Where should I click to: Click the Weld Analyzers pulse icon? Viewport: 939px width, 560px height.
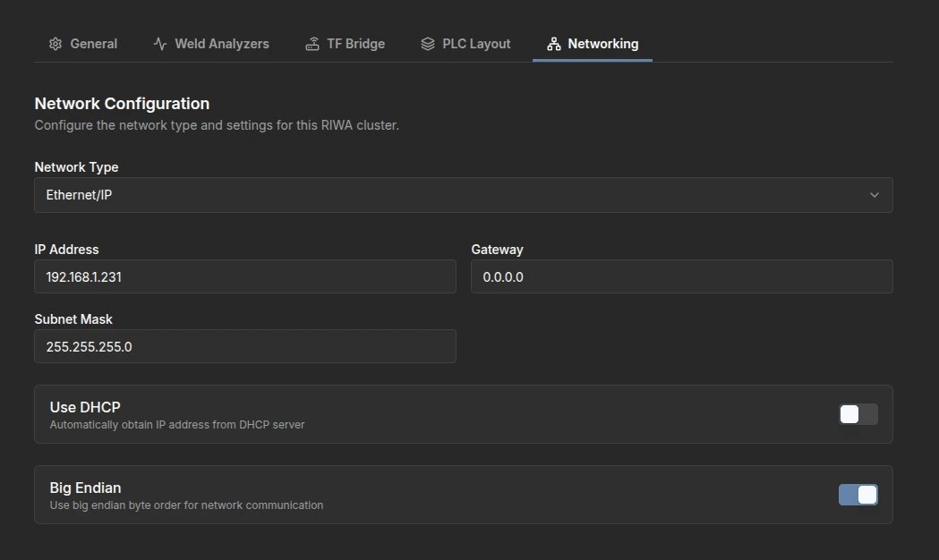(x=160, y=44)
